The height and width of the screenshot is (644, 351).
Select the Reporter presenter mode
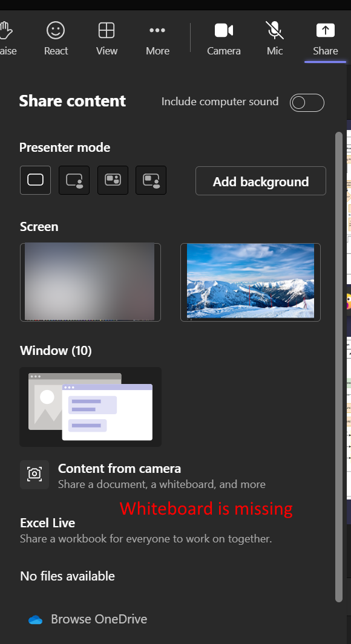[x=151, y=180]
